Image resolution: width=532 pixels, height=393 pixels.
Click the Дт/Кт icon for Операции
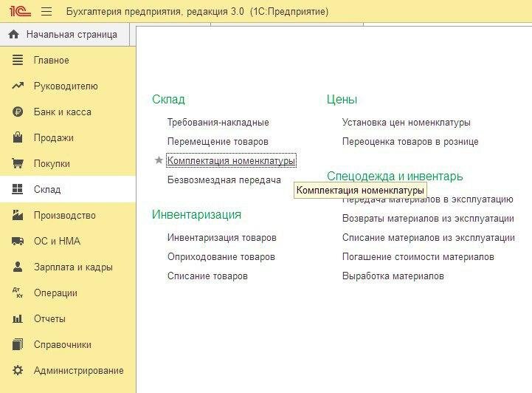pos(18,293)
